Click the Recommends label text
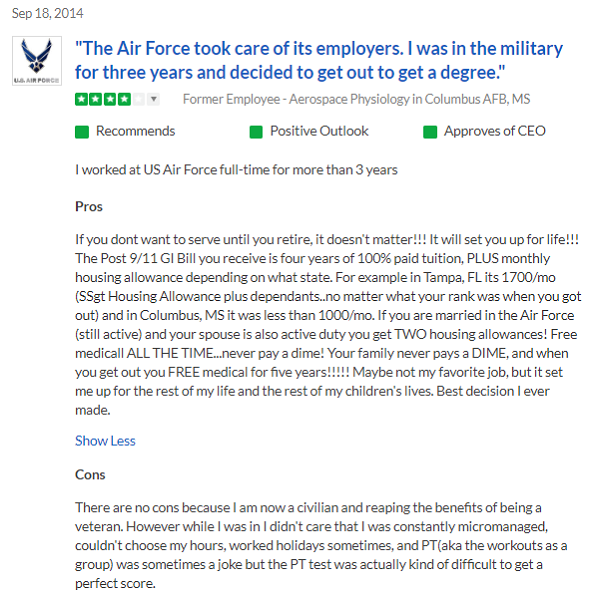The height and width of the screenshot is (603, 600). point(135,131)
